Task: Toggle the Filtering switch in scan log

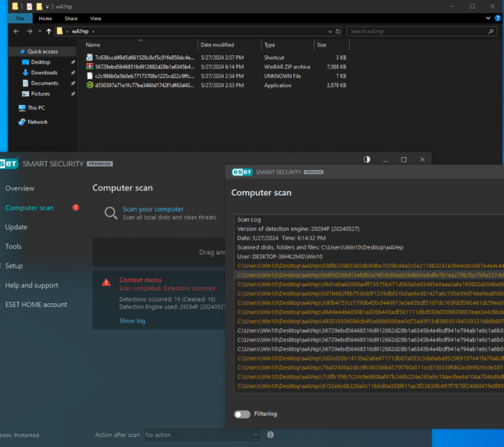Action: pos(242,414)
